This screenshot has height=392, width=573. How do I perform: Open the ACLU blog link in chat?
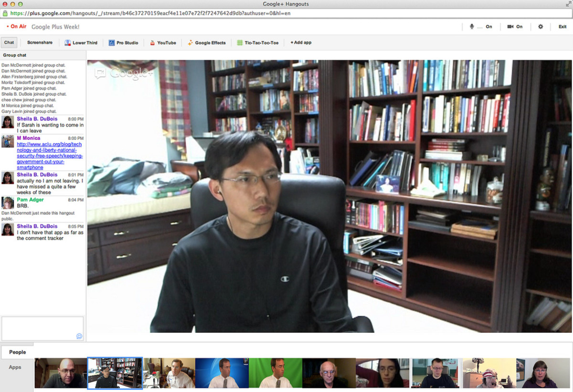coord(50,153)
